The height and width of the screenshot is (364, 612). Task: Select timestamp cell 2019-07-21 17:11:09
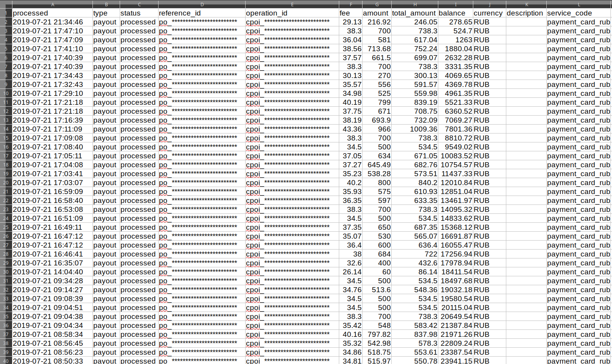point(52,129)
